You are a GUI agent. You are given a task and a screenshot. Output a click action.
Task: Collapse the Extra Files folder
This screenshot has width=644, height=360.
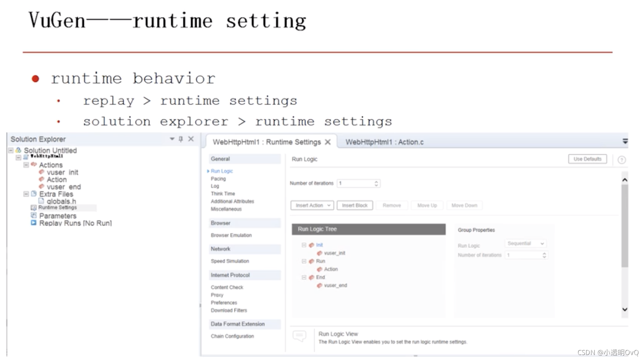click(26, 194)
